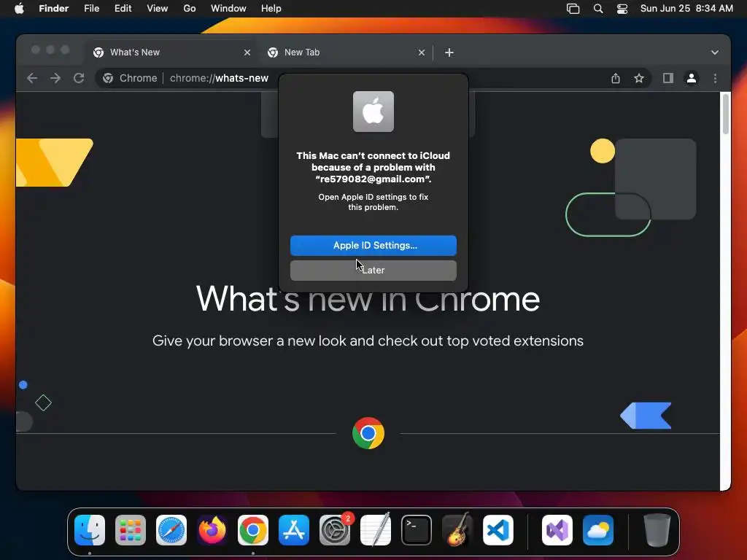
Task: Open Chrome's three-dot menu
Action: 715,78
